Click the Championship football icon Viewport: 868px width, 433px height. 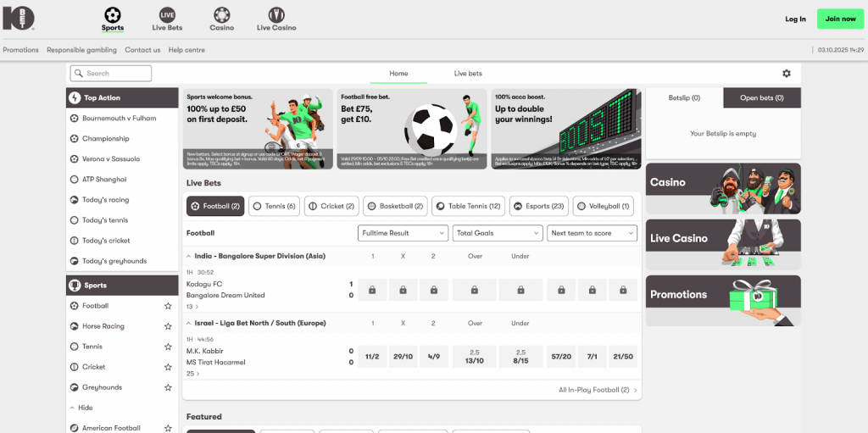click(75, 138)
